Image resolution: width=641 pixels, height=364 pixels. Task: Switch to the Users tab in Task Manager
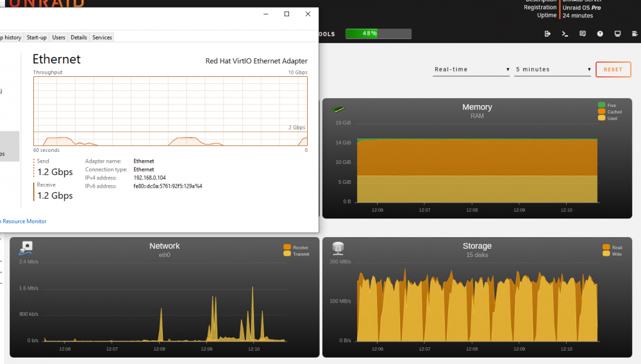pos(58,37)
